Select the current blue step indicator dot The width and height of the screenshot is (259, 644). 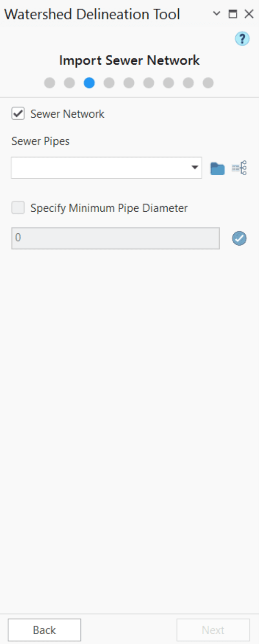click(89, 83)
